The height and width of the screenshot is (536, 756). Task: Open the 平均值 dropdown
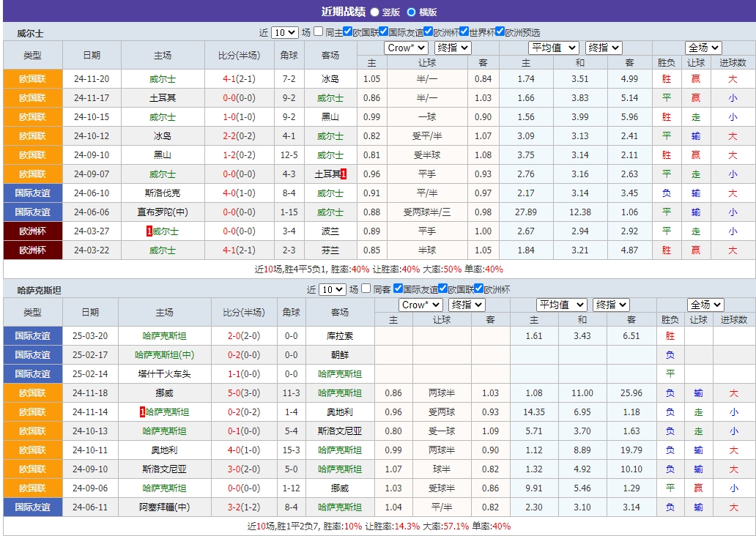554,47
